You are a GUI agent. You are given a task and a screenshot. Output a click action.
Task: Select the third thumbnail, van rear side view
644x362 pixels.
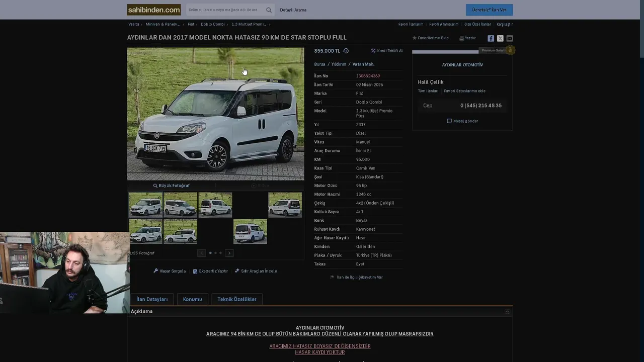click(215, 205)
